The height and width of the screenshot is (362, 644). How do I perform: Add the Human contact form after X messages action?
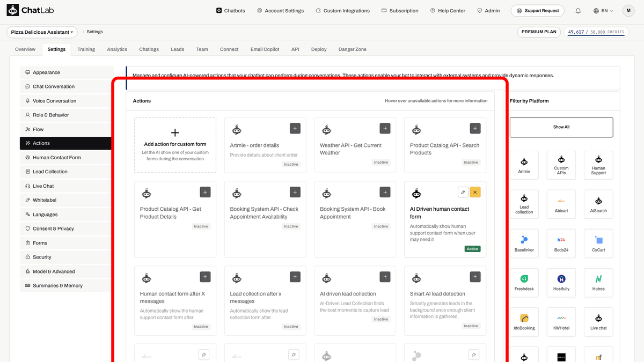(205, 277)
